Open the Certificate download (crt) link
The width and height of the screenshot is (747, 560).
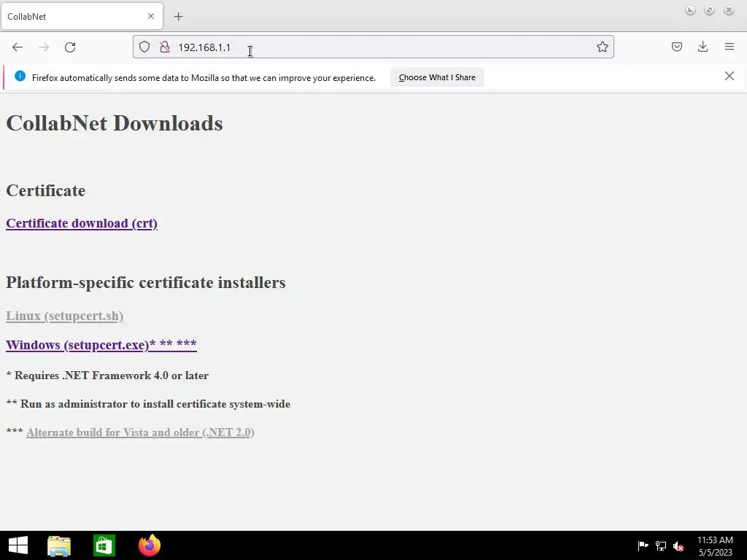point(82,223)
